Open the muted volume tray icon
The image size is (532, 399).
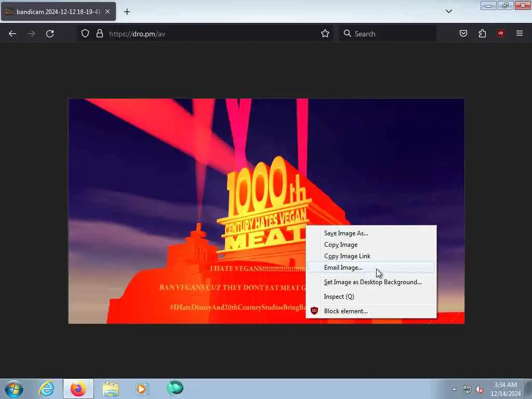click(x=480, y=390)
